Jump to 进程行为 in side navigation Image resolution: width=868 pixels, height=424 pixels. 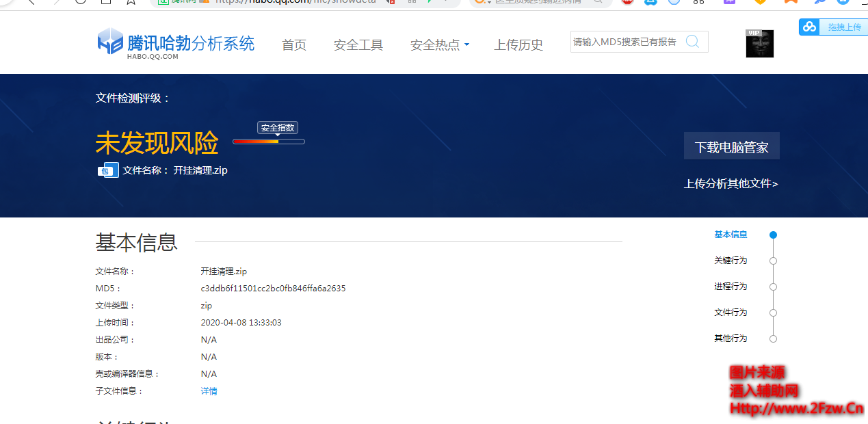731,287
